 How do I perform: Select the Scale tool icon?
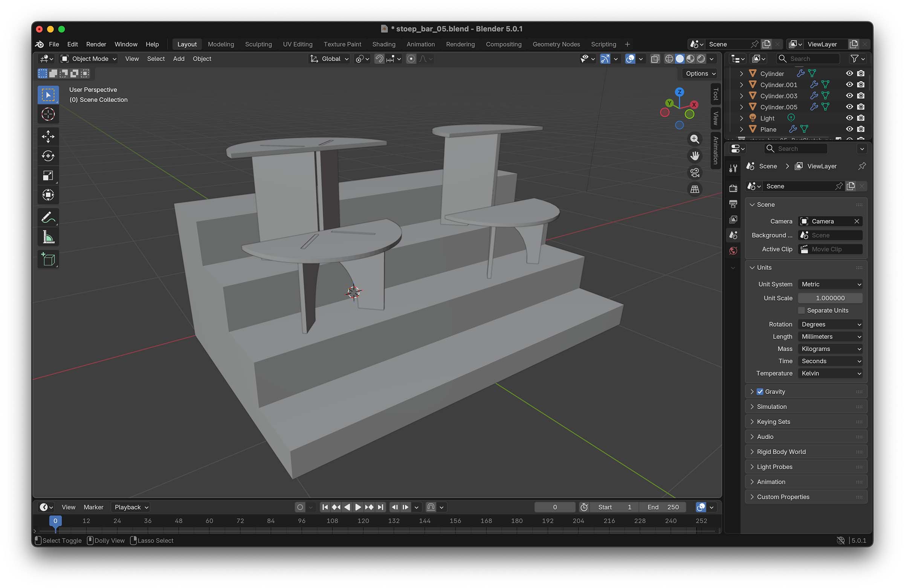click(x=48, y=176)
